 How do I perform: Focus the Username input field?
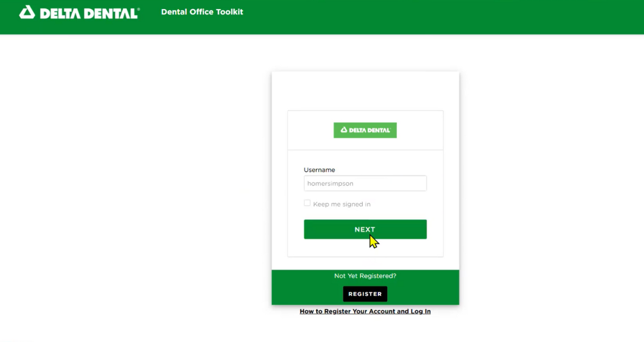(x=365, y=183)
